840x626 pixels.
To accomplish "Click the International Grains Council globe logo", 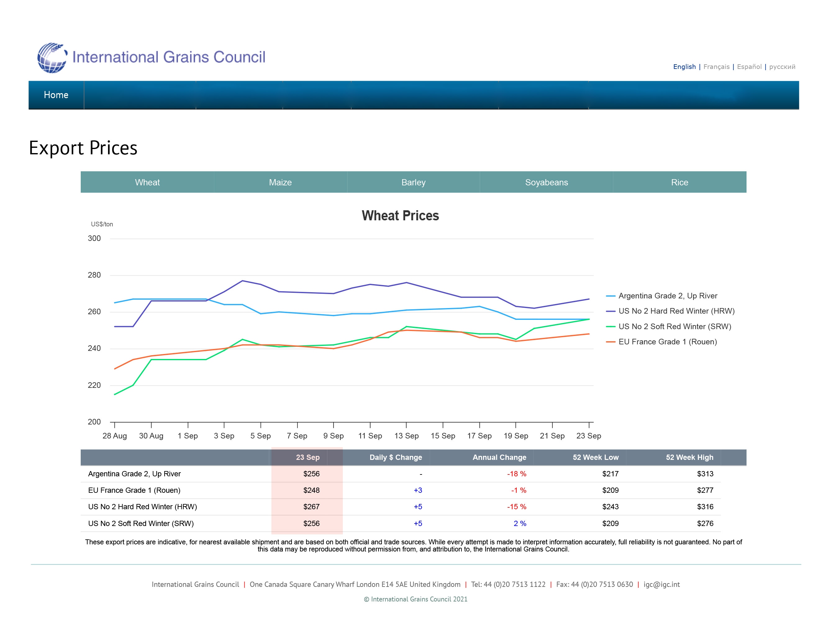I will pos(52,57).
